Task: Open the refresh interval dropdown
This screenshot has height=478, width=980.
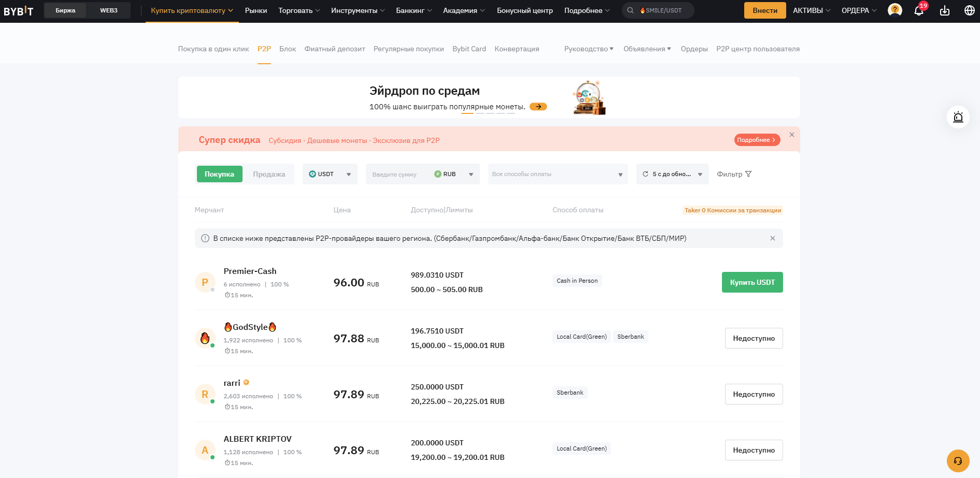Action: (x=673, y=174)
